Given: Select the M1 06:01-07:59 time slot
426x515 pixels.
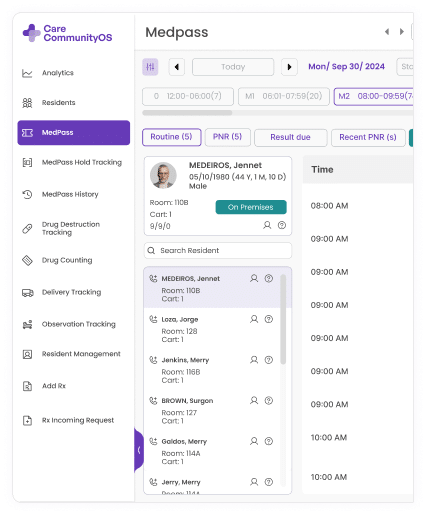Looking at the screenshot, I should pyautogui.click(x=284, y=96).
